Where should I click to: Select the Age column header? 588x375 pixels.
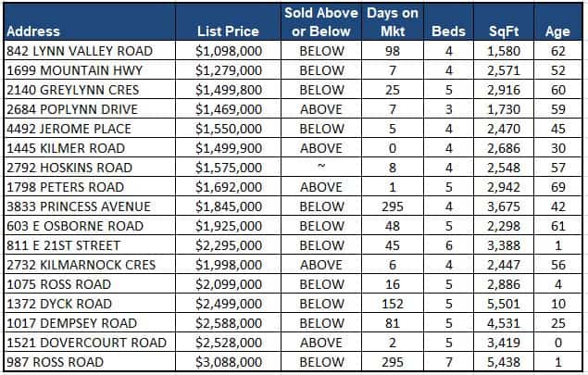tap(557, 31)
